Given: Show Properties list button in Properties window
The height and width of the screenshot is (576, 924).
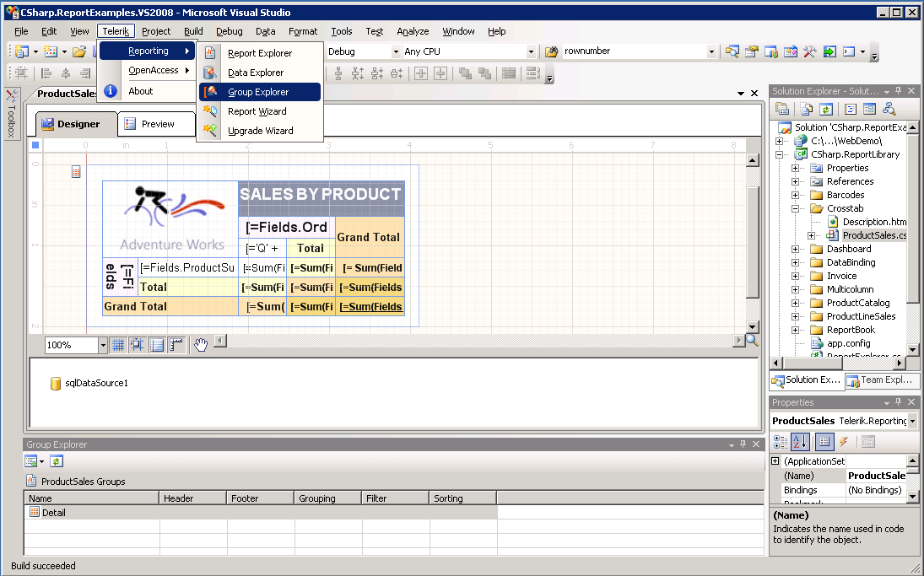Looking at the screenshot, I should click(x=824, y=442).
